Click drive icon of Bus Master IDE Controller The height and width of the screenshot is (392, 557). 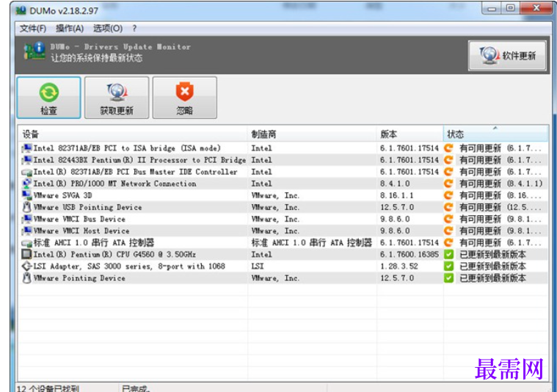point(26,172)
